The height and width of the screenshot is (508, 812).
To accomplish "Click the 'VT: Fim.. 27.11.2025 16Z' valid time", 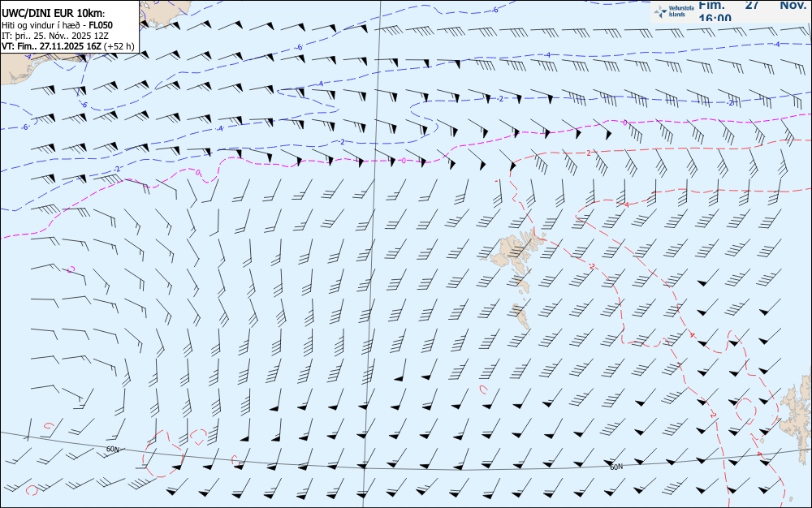I will point(52,46).
